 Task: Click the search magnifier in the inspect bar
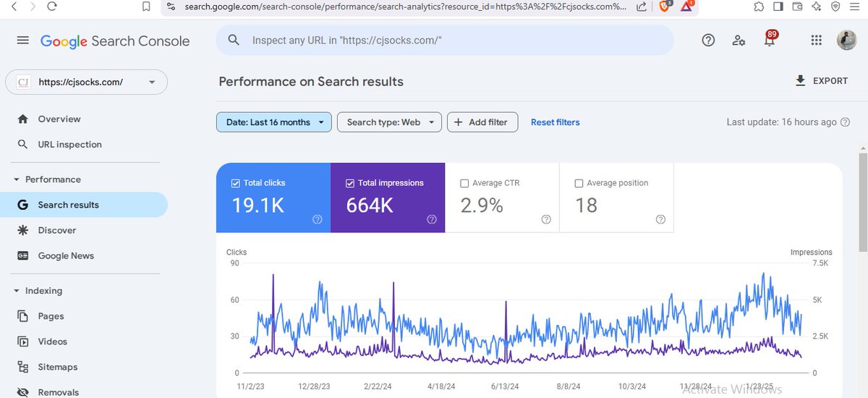[234, 41]
